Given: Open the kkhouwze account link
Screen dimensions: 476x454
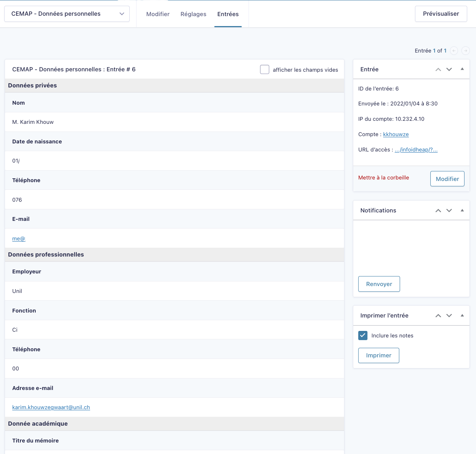Looking at the screenshot, I should point(396,134).
